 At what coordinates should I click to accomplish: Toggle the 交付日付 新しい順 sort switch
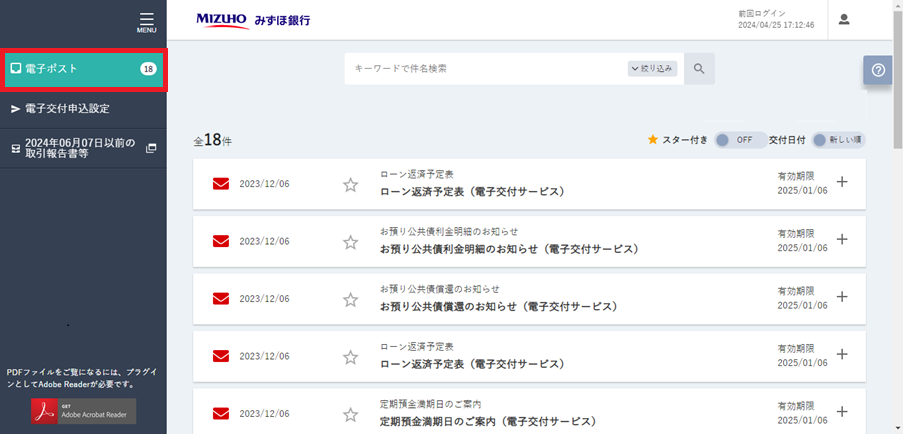coord(838,140)
